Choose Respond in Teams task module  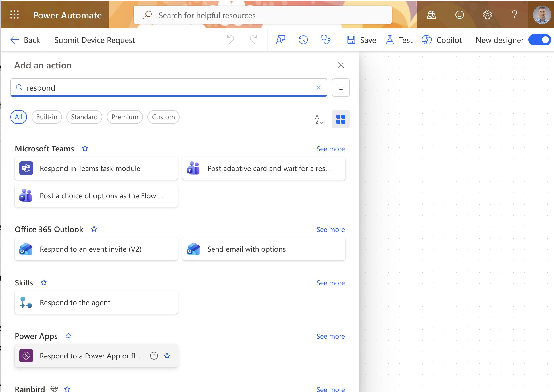coord(96,168)
